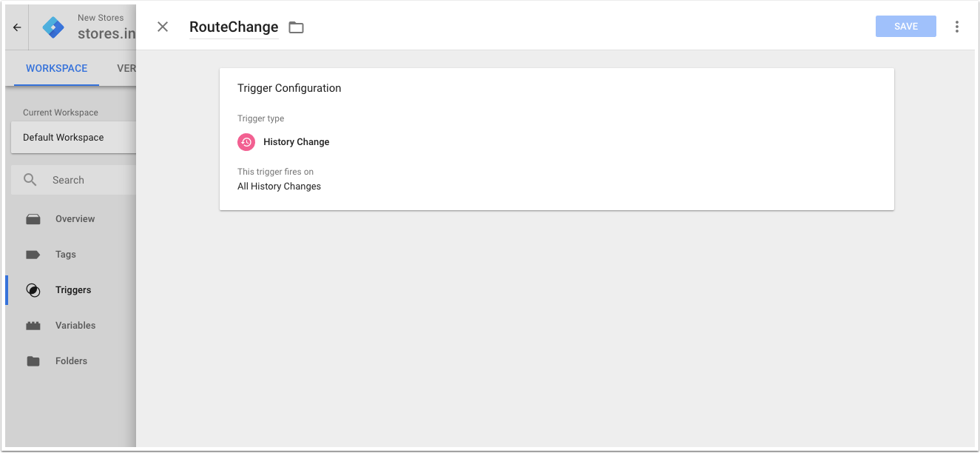The image size is (980, 453).
Task: Click the Folders sidebar icon
Action: click(x=33, y=361)
